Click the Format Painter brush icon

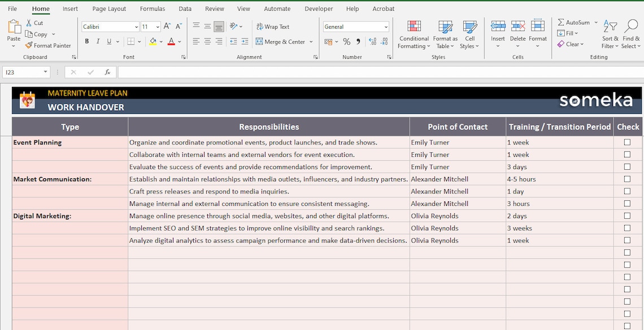click(x=29, y=46)
